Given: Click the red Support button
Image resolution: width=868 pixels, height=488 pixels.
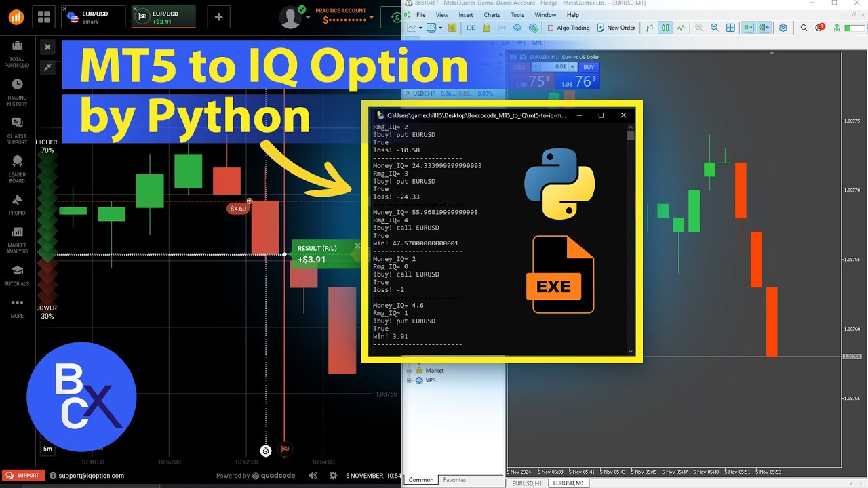Looking at the screenshot, I should pyautogui.click(x=24, y=476).
